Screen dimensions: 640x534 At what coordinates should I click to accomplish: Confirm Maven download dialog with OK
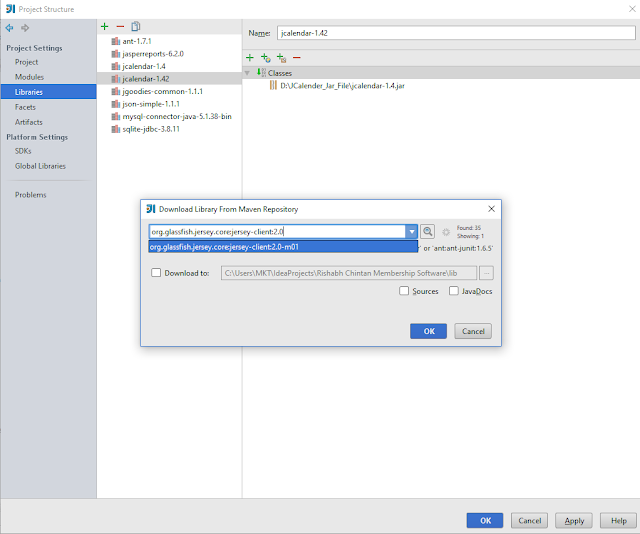point(429,331)
